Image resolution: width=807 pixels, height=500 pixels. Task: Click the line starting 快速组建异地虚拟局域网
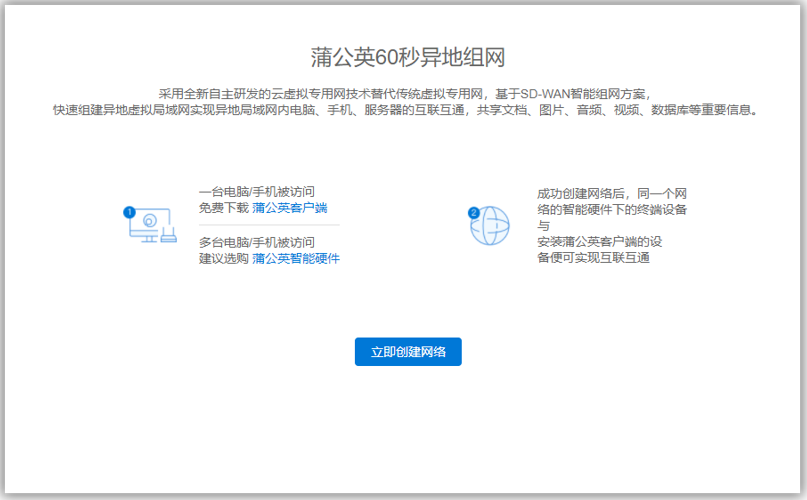pos(405,110)
